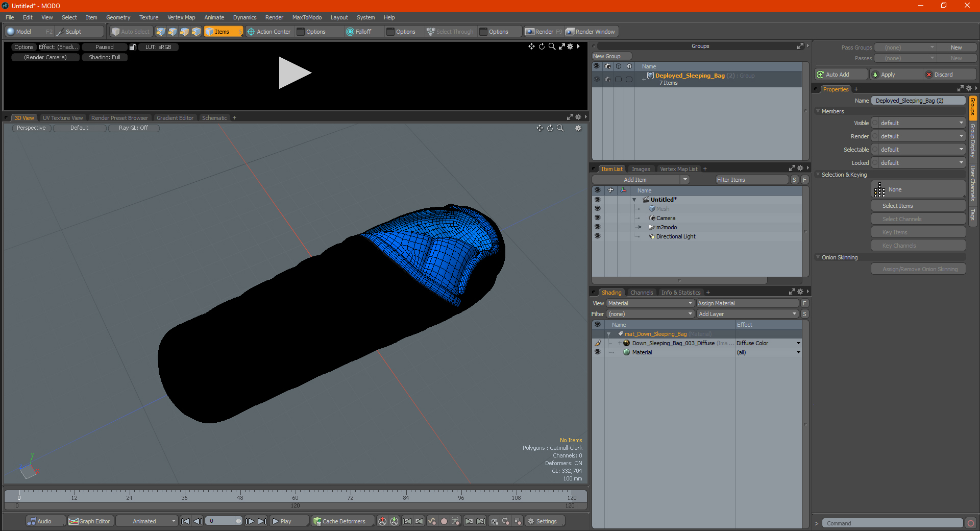The height and width of the screenshot is (531, 980).
Task: Select Vertices selection mode cube icon
Action: pyautogui.click(x=161, y=32)
